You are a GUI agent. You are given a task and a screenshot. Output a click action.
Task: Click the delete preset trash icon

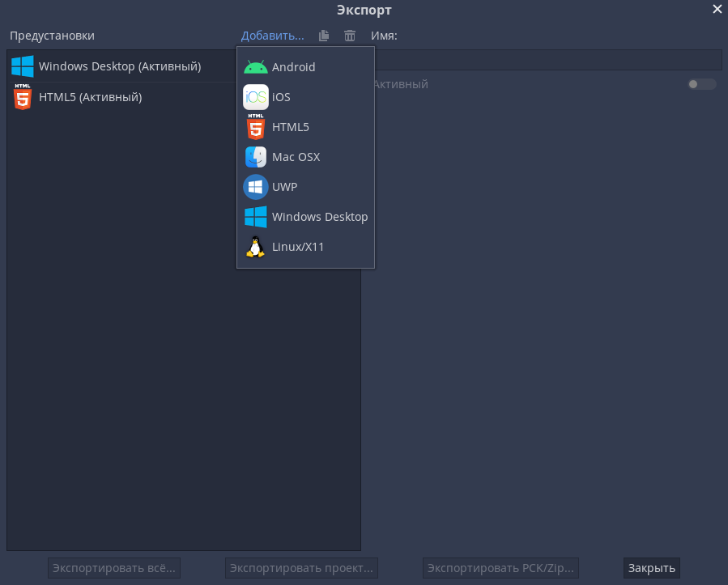[350, 36]
